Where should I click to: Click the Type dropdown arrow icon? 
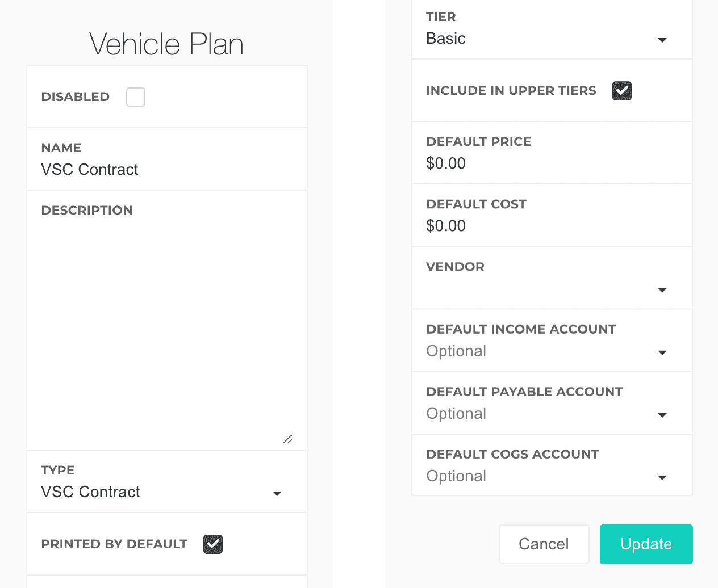click(x=277, y=493)
